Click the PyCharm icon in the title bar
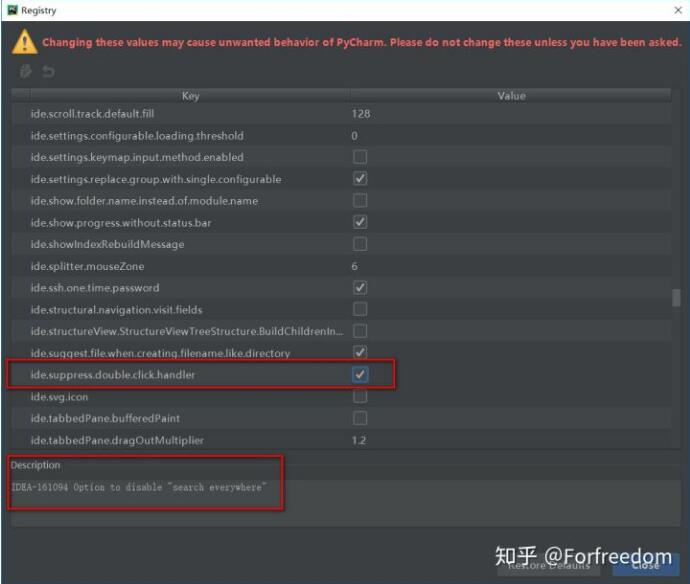This screenshot has height=584, width=690. coord(12,10)
